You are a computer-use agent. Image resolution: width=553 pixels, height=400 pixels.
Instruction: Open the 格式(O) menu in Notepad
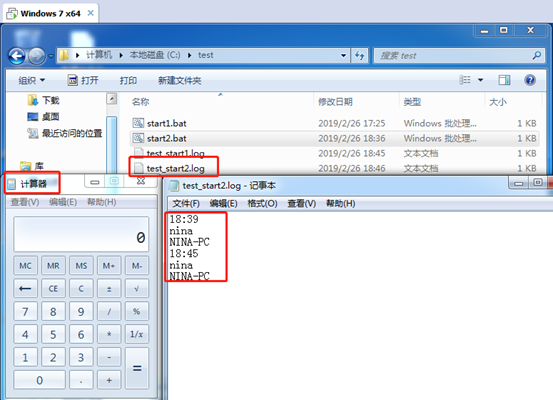pos(262,204)
